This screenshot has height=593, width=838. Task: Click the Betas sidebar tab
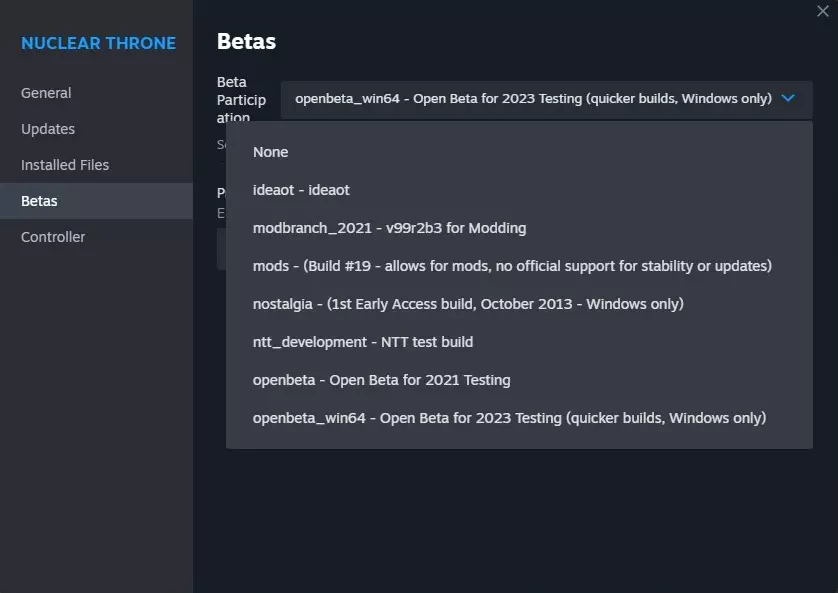coord(40,201)
